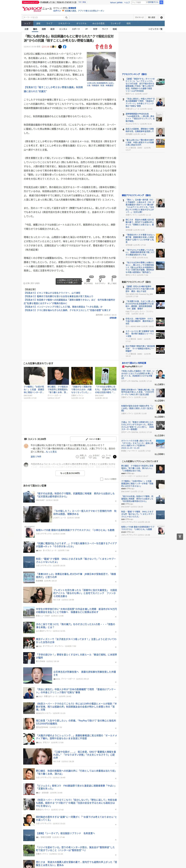The image size is (186, 868).
Task: Open the ランキング tab
Action: click(x=115, y=24)
